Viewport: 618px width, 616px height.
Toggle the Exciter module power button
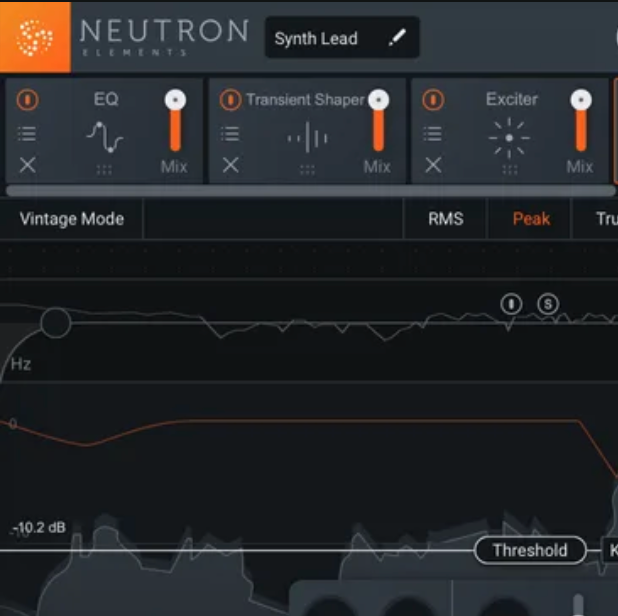(x=433, y=100)
